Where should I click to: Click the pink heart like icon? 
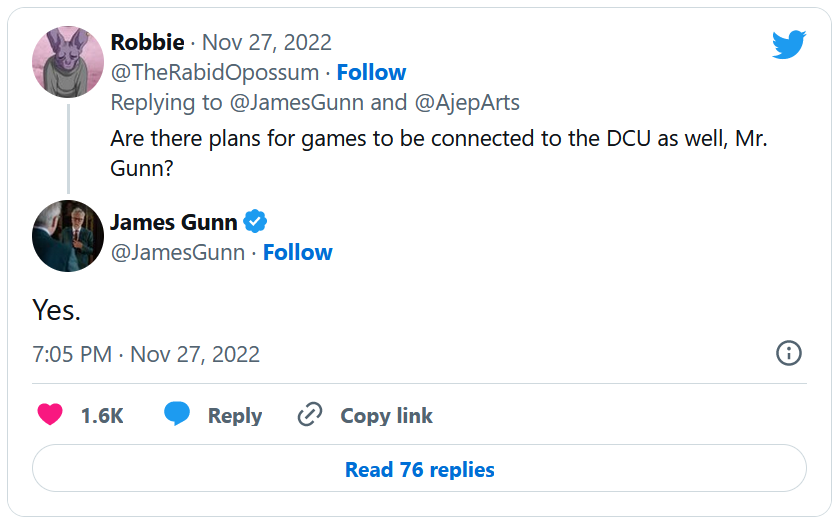coord(50,415)
